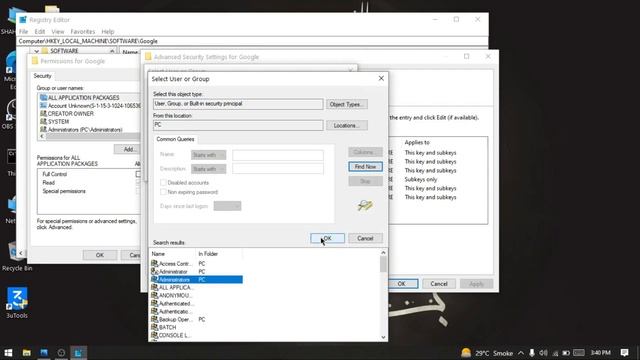Click scrollbar up arrow in search results
The height and width of the screenshot is (360, 640).
tap(383, 253)
